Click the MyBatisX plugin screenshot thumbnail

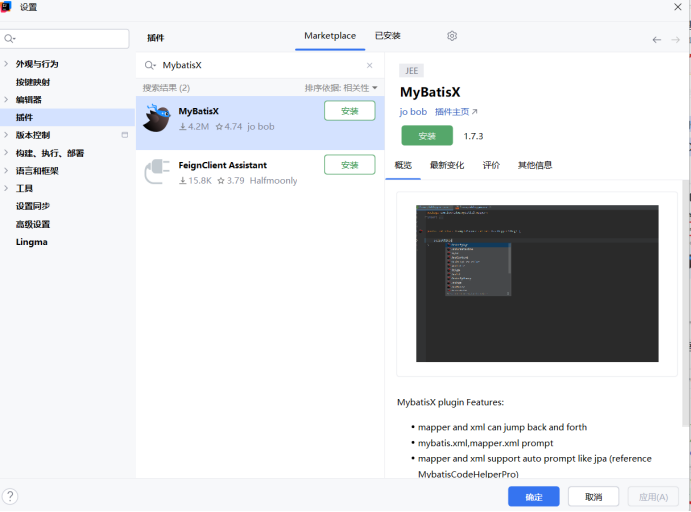(x=537, y=283)
